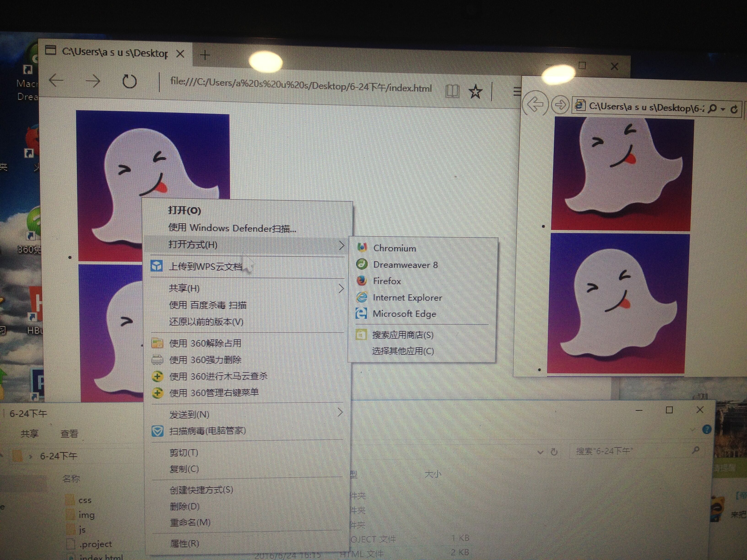Go forward in Edge browser
Image resolution: width=747 pixels, height=560 pixels.
click(x=93, y=81)
